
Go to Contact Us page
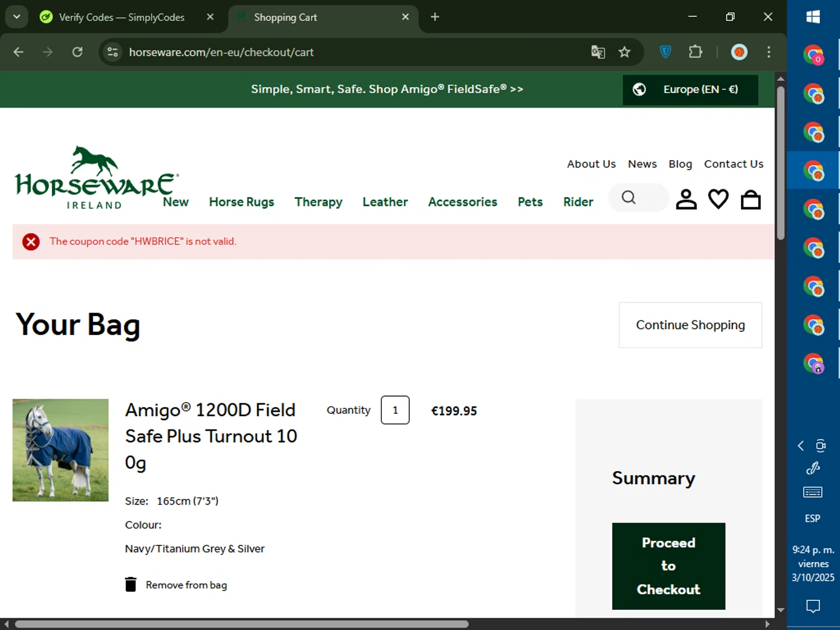tap(734, 164)
